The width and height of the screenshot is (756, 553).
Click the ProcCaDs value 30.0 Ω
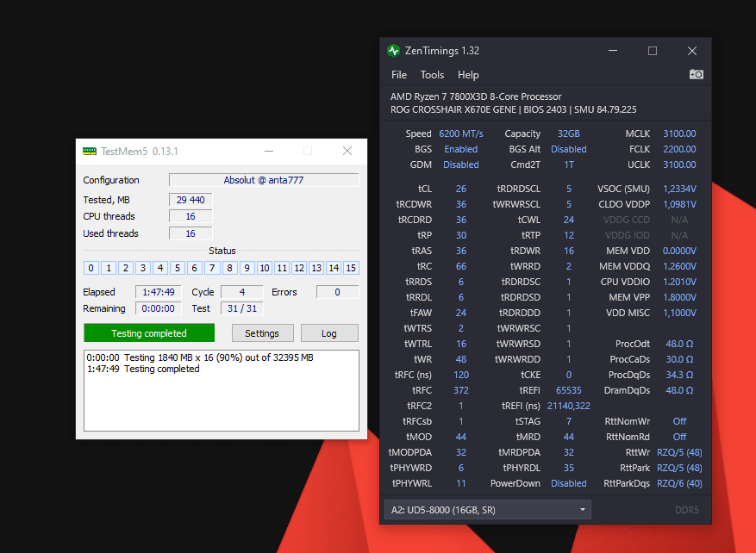tap(679, 359)
